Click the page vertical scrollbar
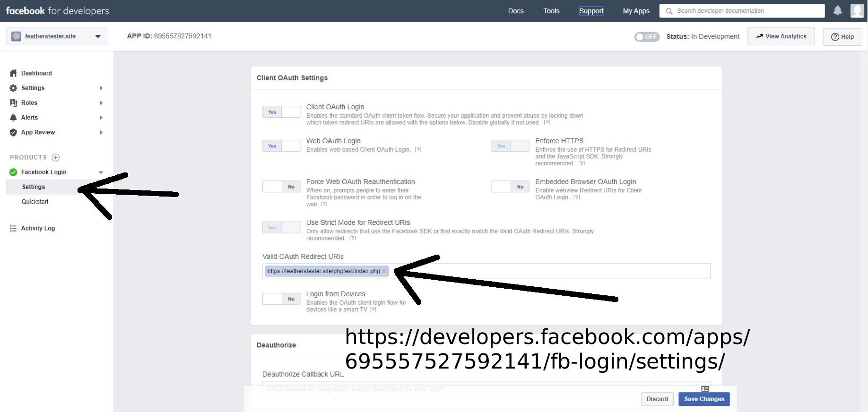Viewport: 868px width, 412px height. pyautogui.click(x=864, y=232)
